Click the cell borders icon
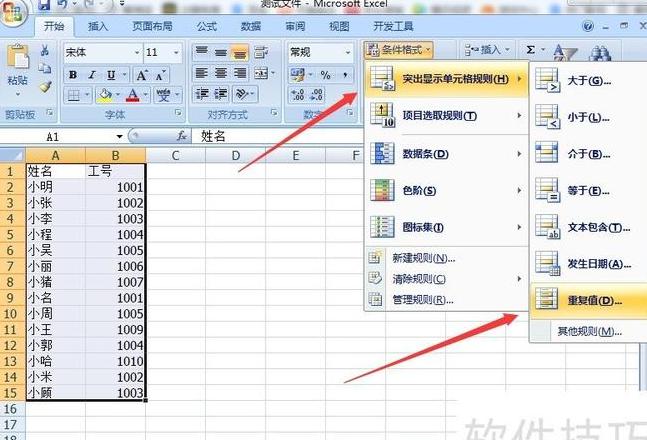Viewport: 647px width, 440px height. 73,96
